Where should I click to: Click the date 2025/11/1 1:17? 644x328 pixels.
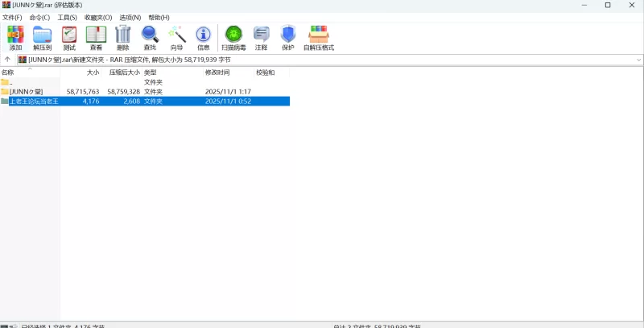(228, 92)
